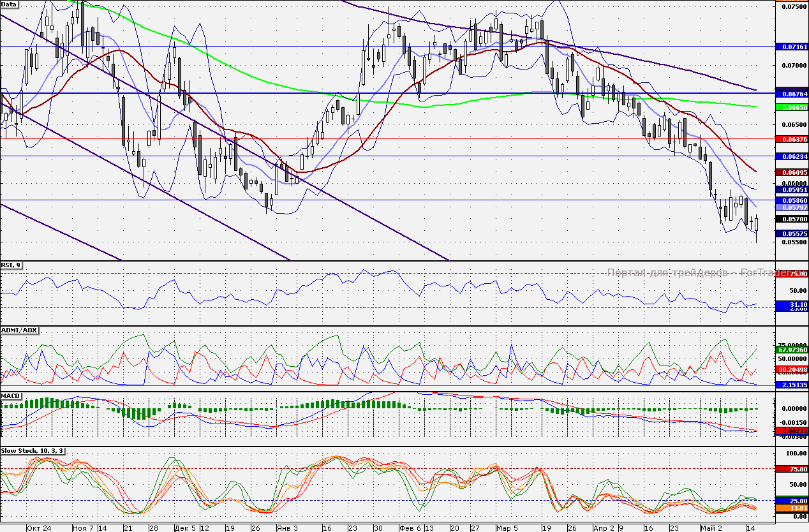Click the Май 2 date marker
809x532 pixels.
(x=711, y=528)
